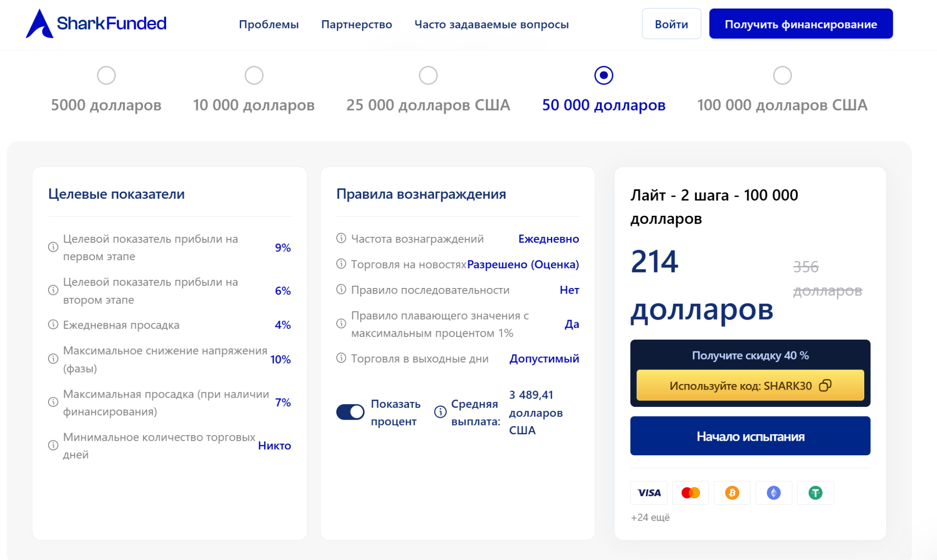
Task: Copy the SHARK30 promo code icon
Action: point(825,385)
